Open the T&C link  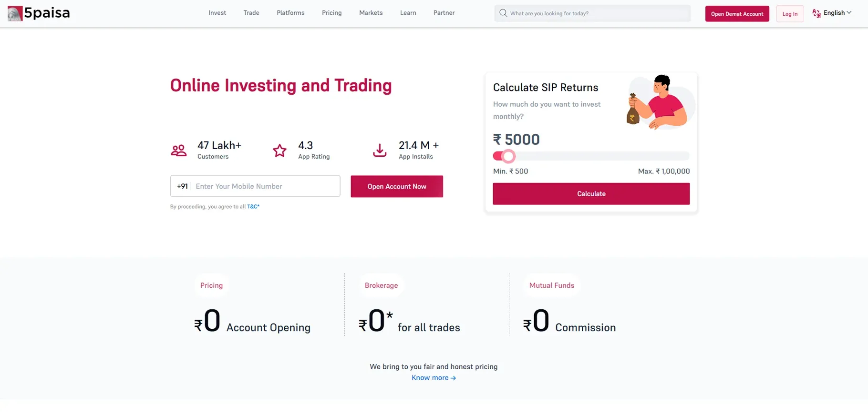pos(253,207)
